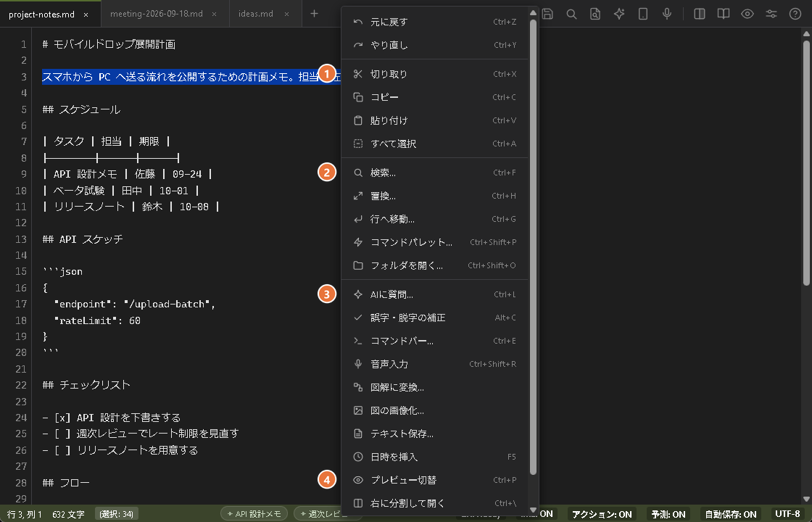Viewport: 812px width, 522px height.
Task: Click the context menu scrollbar up arrow
Action: click(533, 12)
